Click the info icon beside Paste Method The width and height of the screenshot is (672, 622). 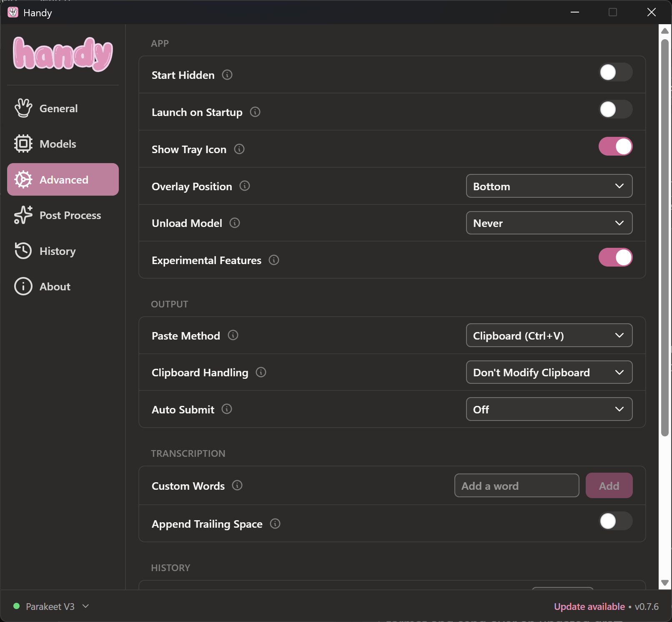(x=233, y=335)
